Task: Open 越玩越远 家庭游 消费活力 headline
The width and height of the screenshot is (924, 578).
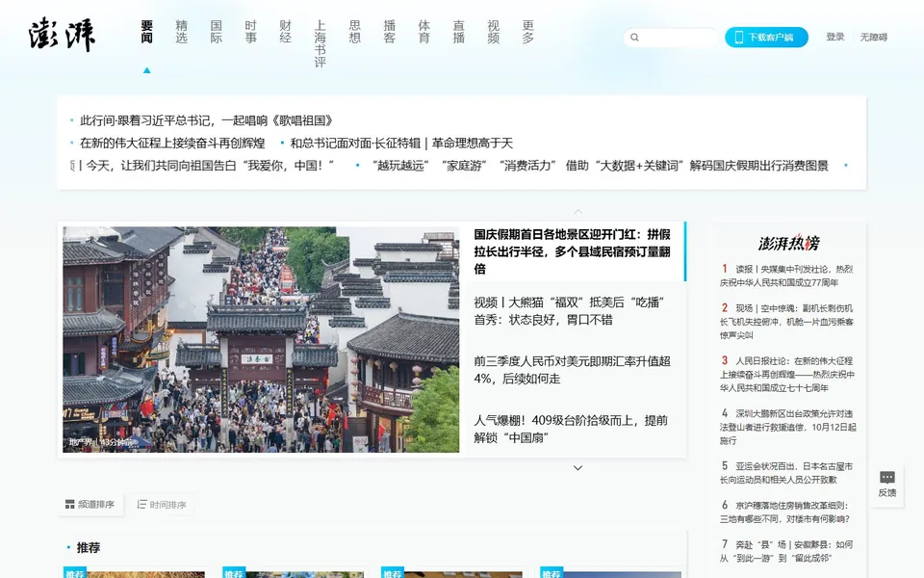Action: pyautogui.click(x=600, y=165)
